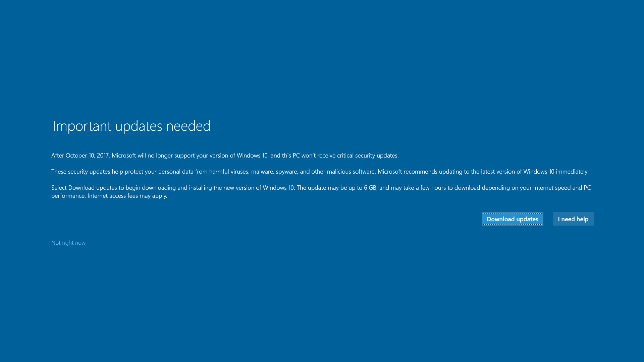Screen dimensions: 644x362
Task: Postpone the update using the Not right now link
Action: [68, 243]
